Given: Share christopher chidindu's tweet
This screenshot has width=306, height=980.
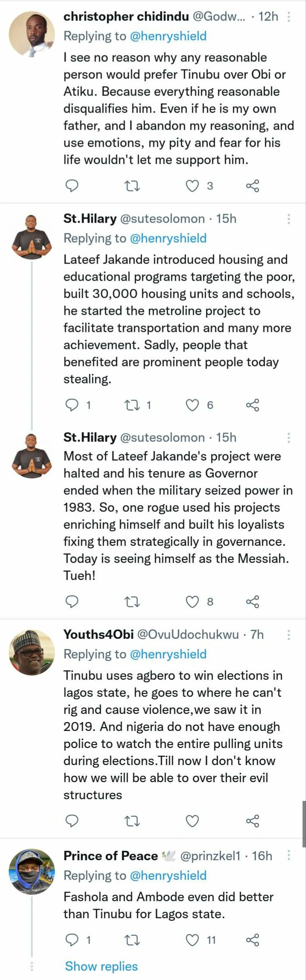Looking at the screenshot, I should pyautogui.click(x=253, y=186).
